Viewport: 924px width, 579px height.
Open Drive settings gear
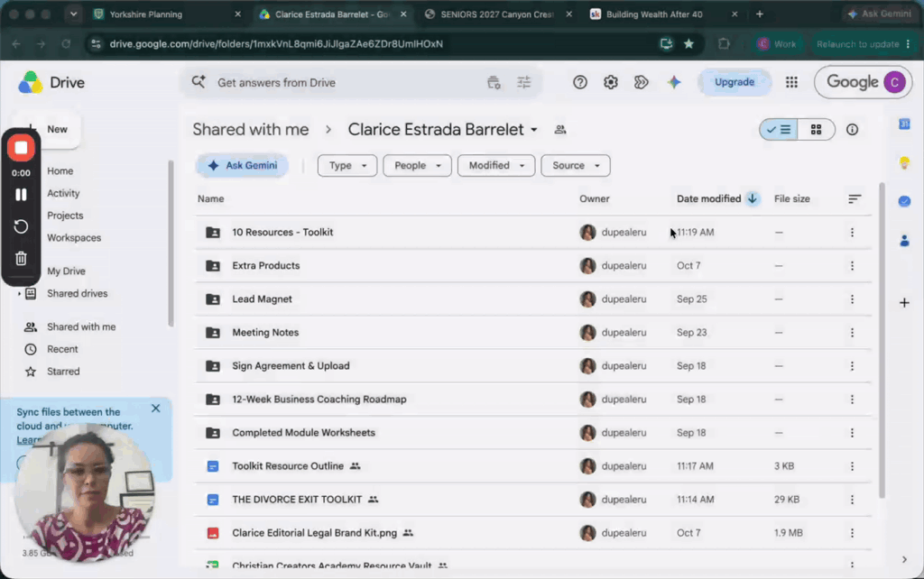click(x=611, y=82)
